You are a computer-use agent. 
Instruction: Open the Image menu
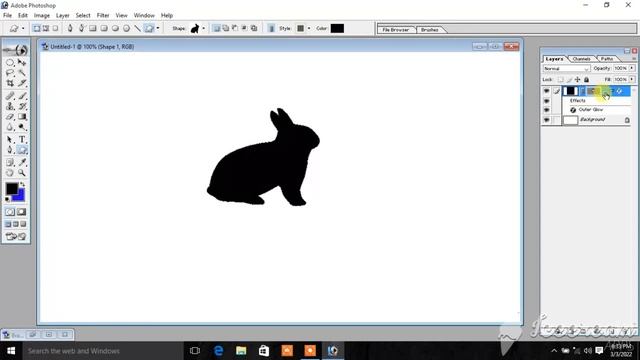[x=42, y=15]
